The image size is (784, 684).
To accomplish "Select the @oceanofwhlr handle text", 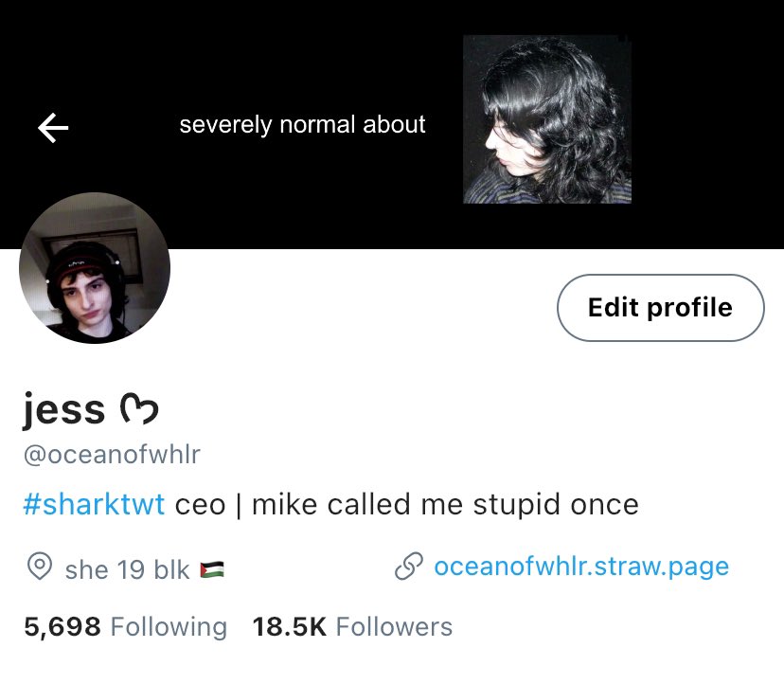I will 112,455.
